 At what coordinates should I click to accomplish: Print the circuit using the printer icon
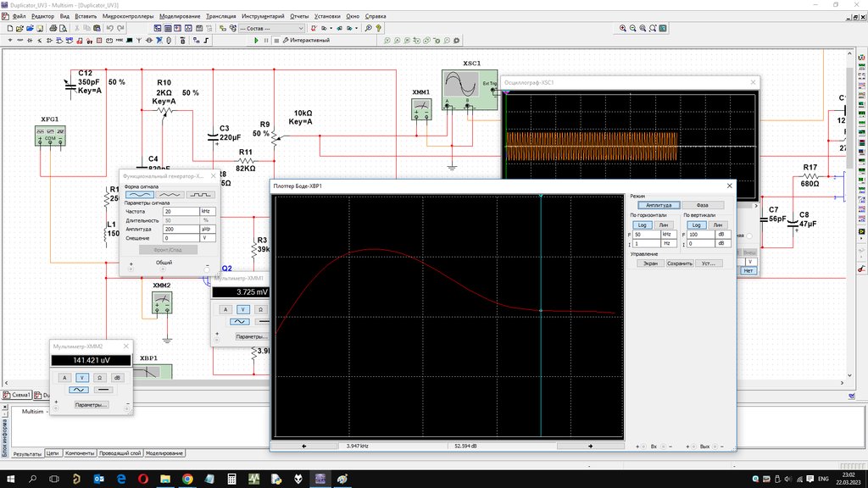(x=53, y=28)
